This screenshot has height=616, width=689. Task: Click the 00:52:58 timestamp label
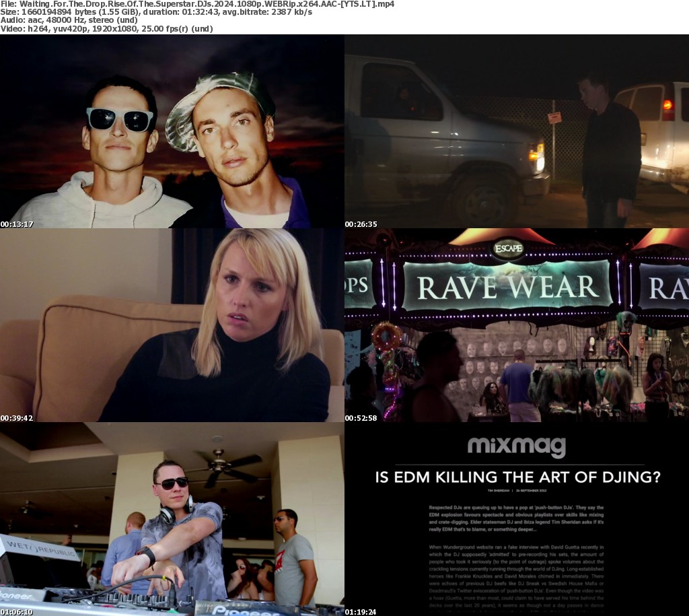pyautogui.click(x=361, y=418)
